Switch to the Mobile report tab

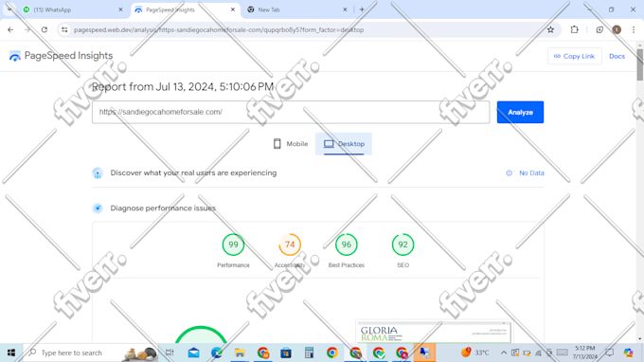click(x=291, y=144)
